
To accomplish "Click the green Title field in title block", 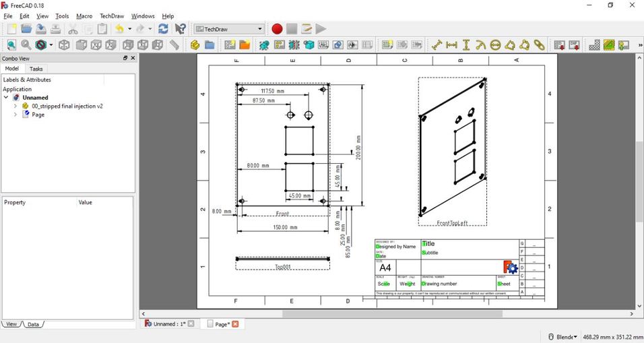I will 428,243.
